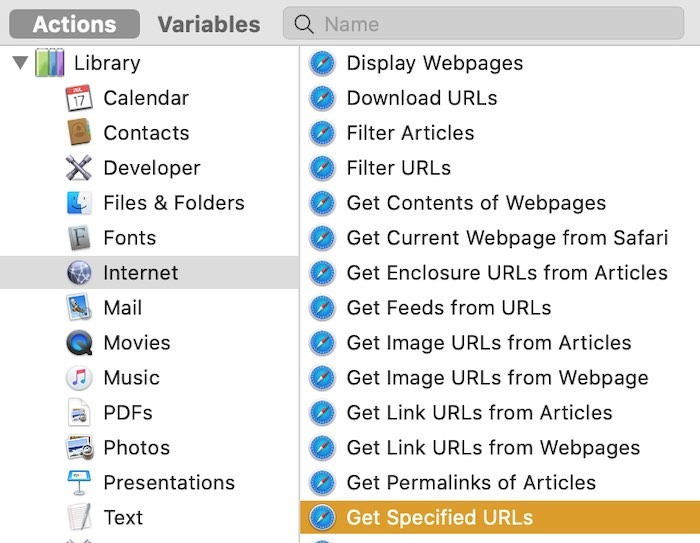Click the PDFs document icon

79,412
